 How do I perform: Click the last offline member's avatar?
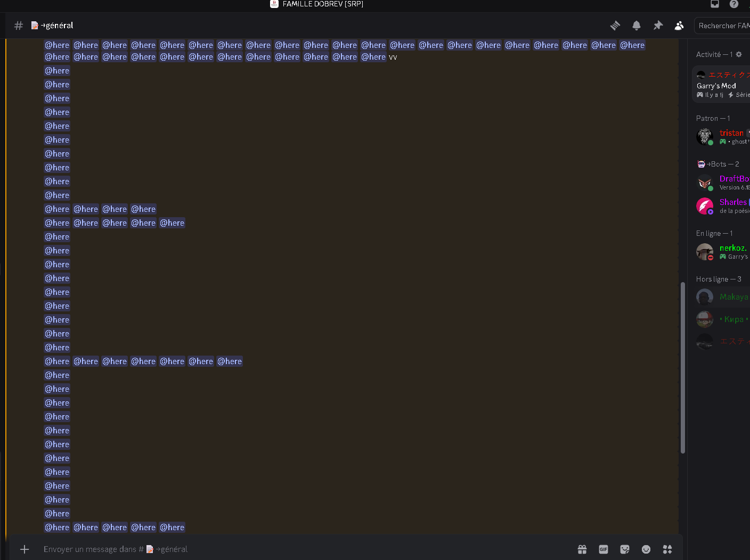click(705, 342)
